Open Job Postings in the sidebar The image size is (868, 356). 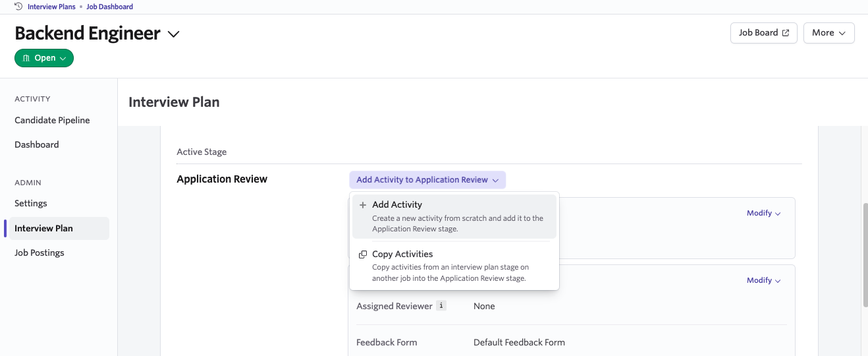(x=40, y=252)
